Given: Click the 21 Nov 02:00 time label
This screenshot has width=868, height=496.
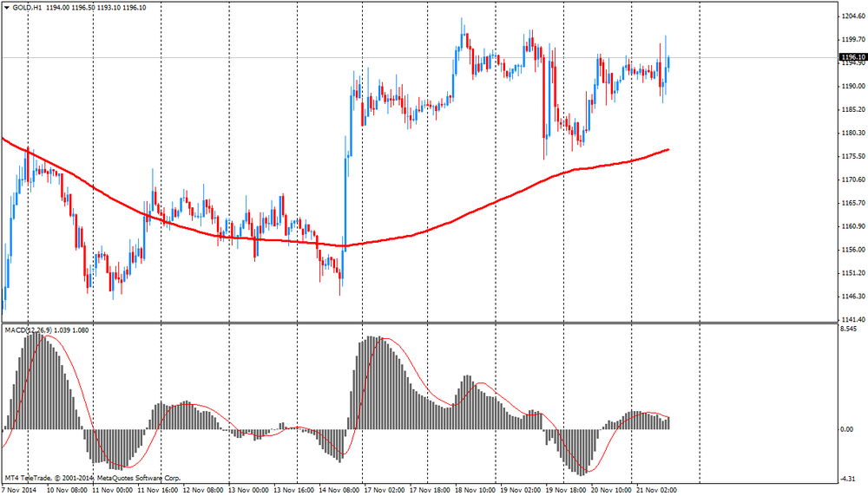Looking at the screenshot, I should (656, 490).
